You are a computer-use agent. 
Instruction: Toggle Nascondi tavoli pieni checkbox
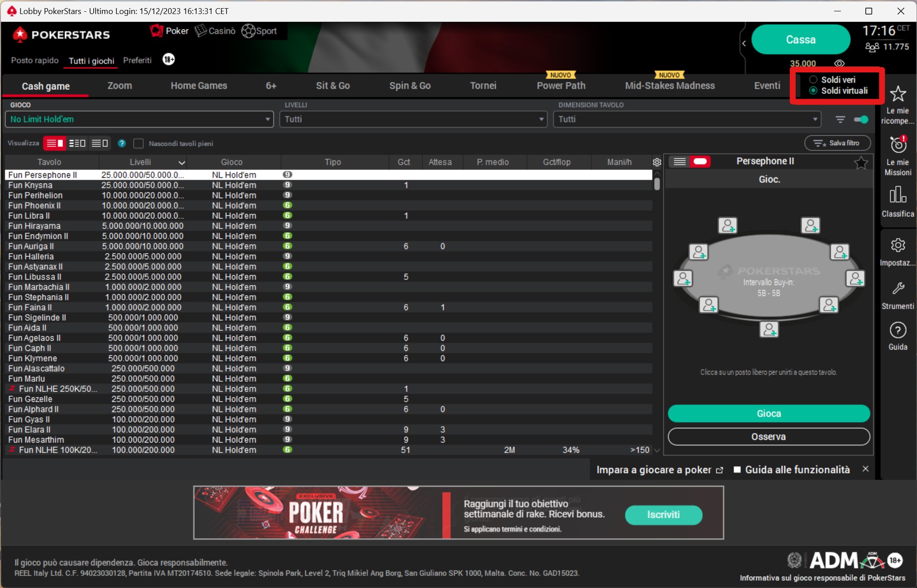point(139,143)
